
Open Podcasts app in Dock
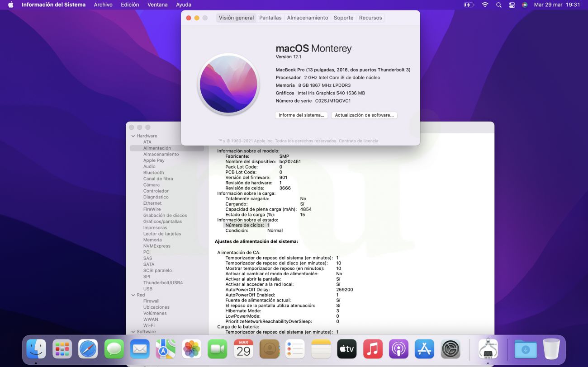pyautogui.click(x=399, y=349)
